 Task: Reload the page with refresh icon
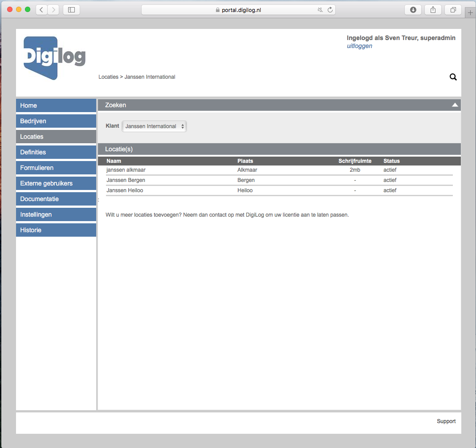click(330, 10)
